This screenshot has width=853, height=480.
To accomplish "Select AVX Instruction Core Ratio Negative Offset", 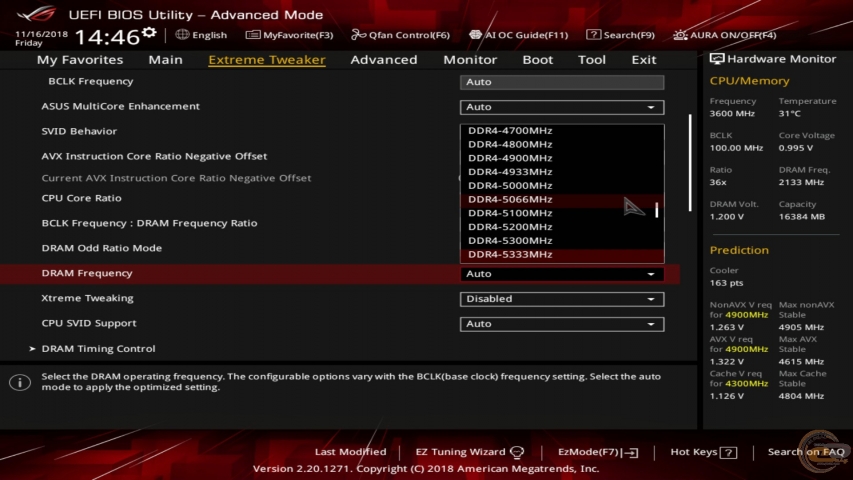I will coord(154,156).
